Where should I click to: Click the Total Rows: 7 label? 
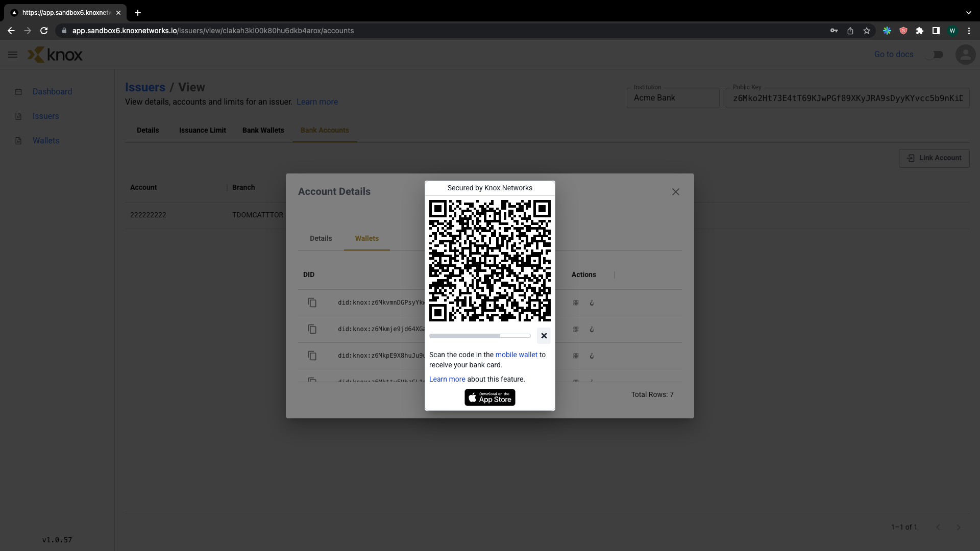(652, 394)
